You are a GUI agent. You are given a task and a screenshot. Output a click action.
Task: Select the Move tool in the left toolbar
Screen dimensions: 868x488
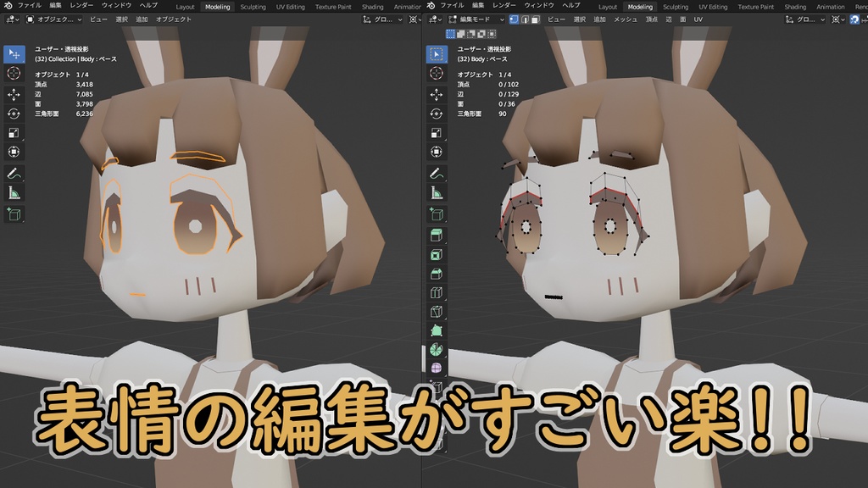point(12,93)
